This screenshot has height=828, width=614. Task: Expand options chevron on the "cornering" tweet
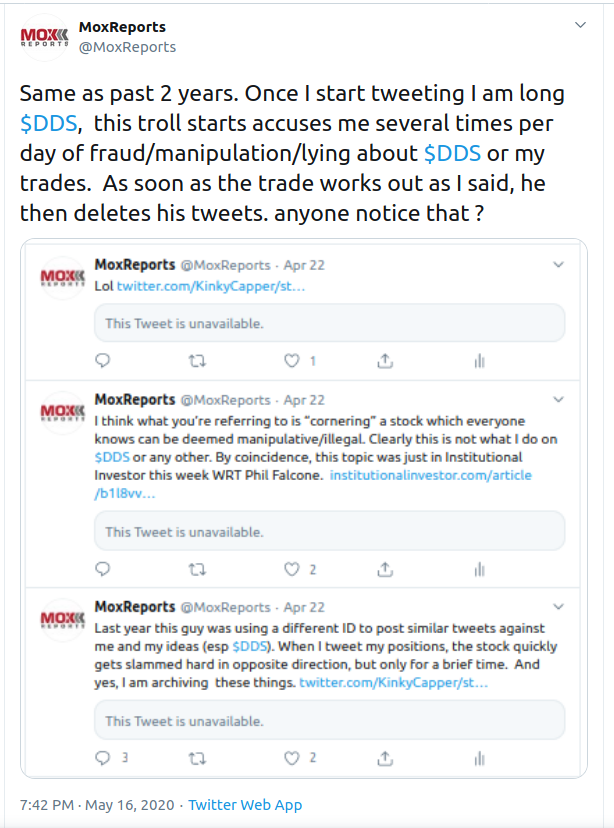point(558,399)
